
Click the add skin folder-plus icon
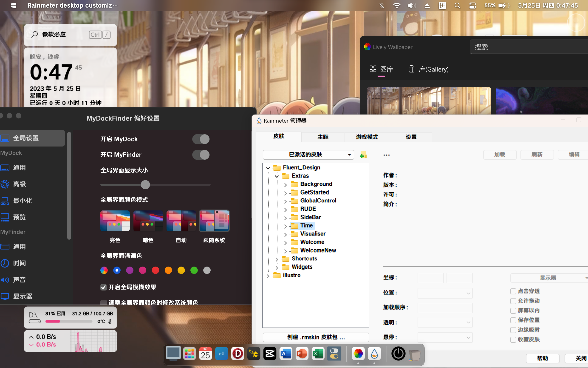pos(363,155)
